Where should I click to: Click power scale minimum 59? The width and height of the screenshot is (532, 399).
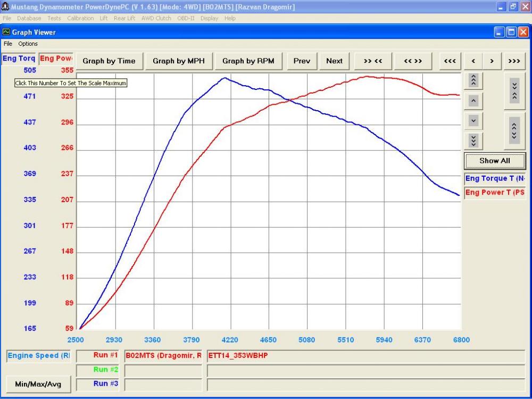click(x=69, y=328)
